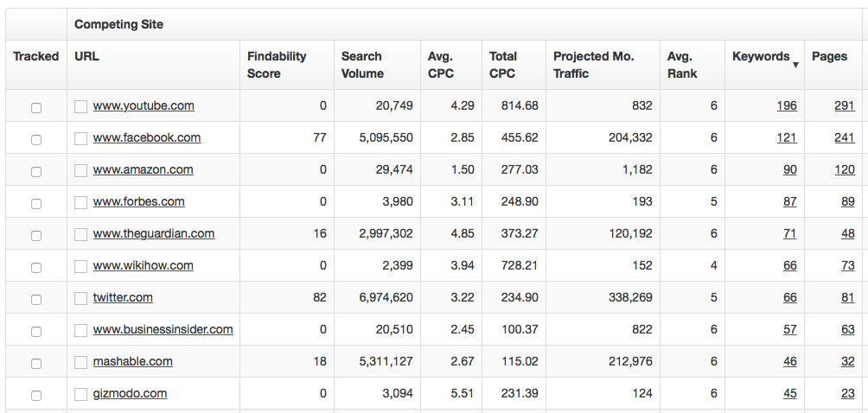Click the Keywords column sort arrow
868x413 pixels.
[x=795, y=65]
